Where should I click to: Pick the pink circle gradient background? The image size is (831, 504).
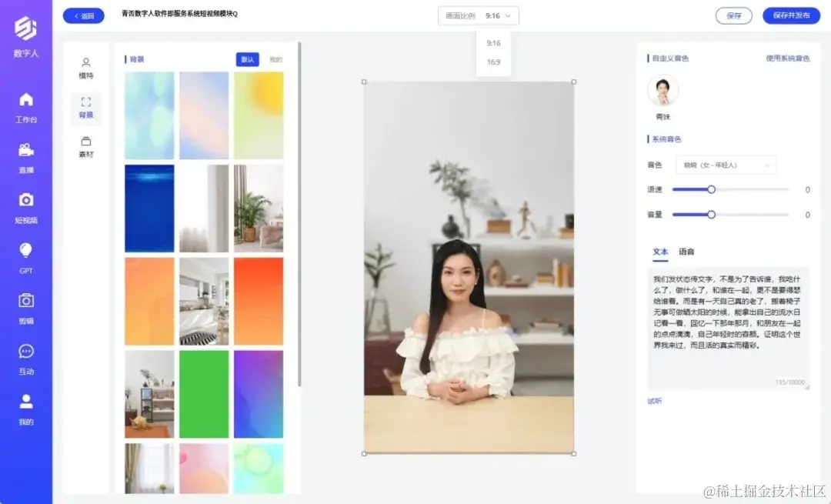tap(204, 469)
